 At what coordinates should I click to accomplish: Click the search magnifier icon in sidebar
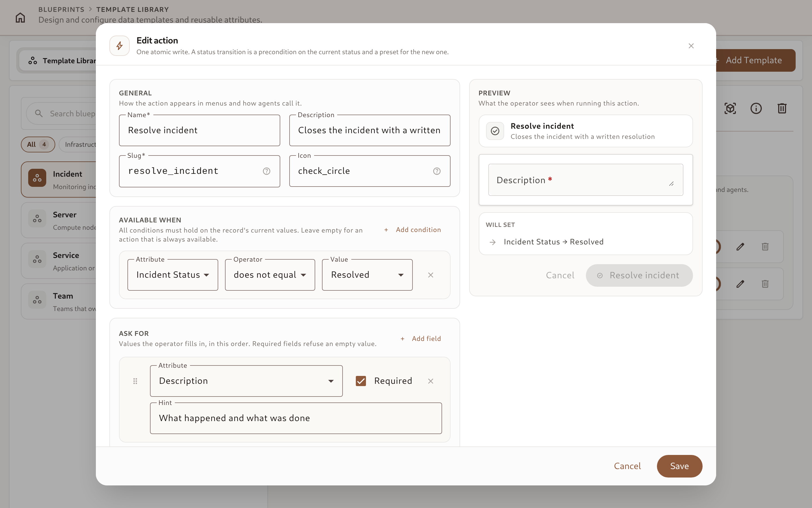[39, 113]
